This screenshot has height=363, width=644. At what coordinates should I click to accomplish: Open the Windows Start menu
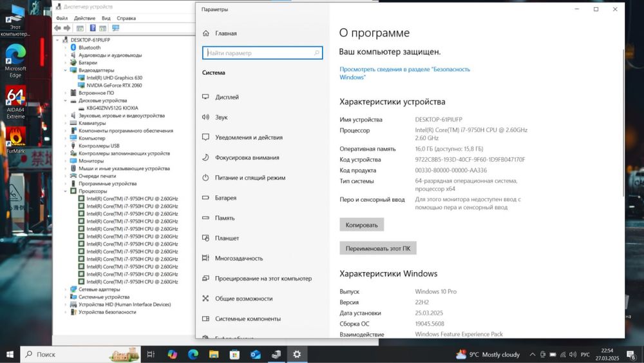[10, 355]
